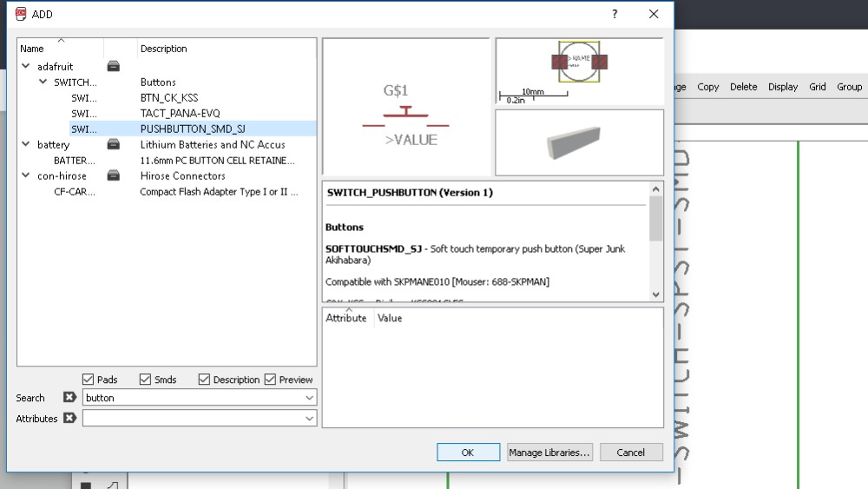
Task: Click the schematic symbol preview
Action: pyautogui.click(x=405, y=107)
